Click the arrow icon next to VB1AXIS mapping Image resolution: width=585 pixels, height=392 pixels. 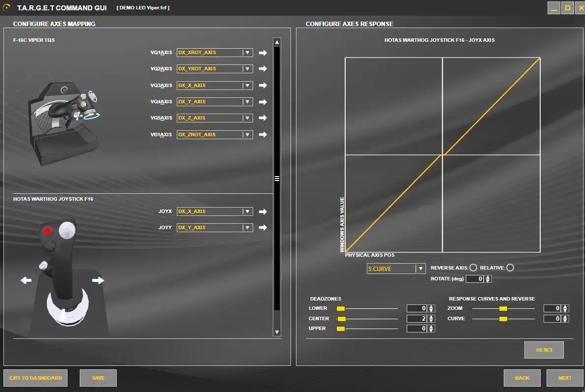[x=262, y=134]
